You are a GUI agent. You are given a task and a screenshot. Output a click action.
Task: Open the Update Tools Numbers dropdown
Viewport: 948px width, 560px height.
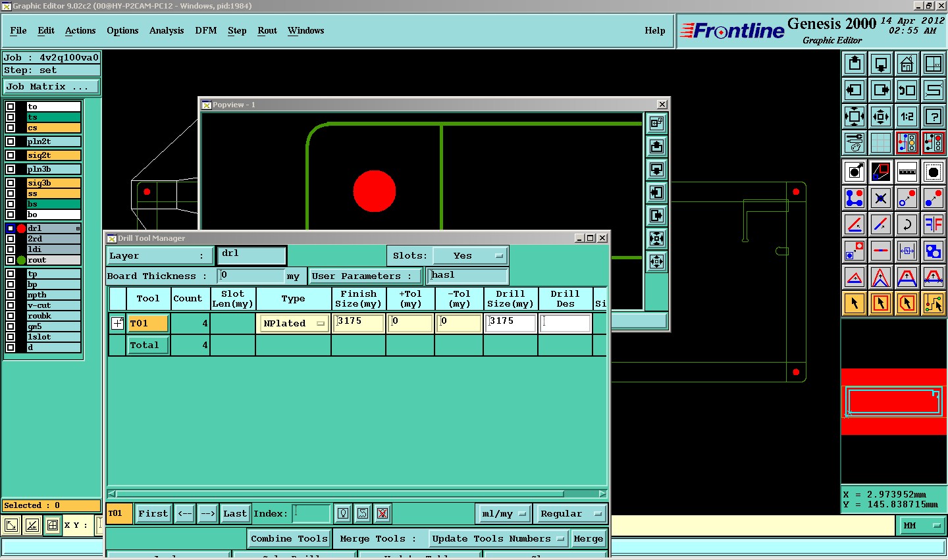[x=498, y=538]
